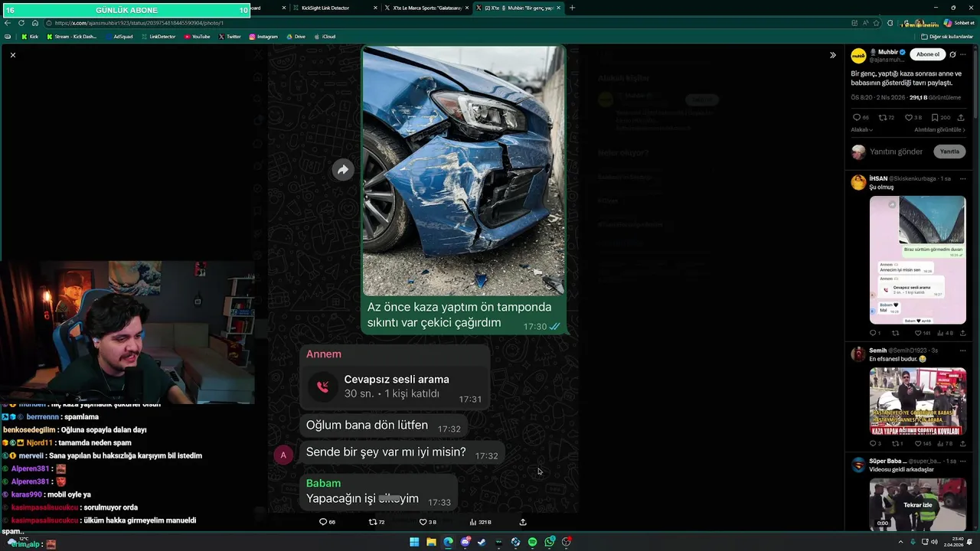
Task: Open Twitter bookmark
Action: [x=230, y=36]
